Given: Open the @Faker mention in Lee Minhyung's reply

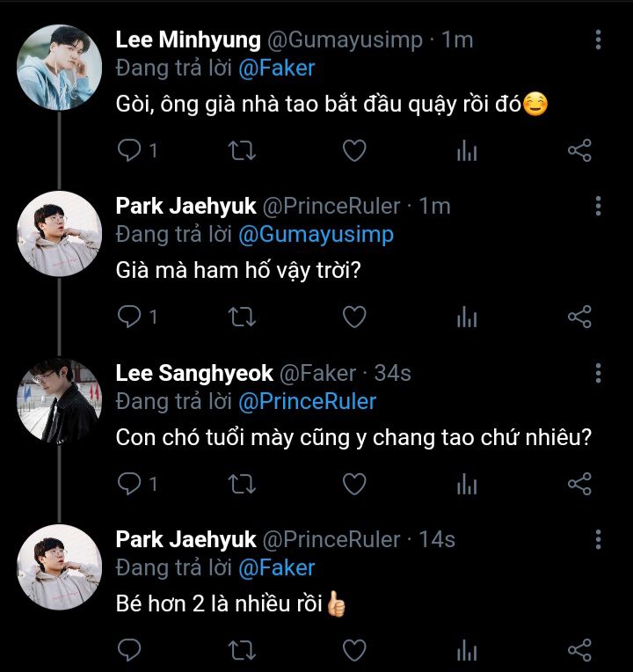Looking at the screenshot, I should (276, 68).
